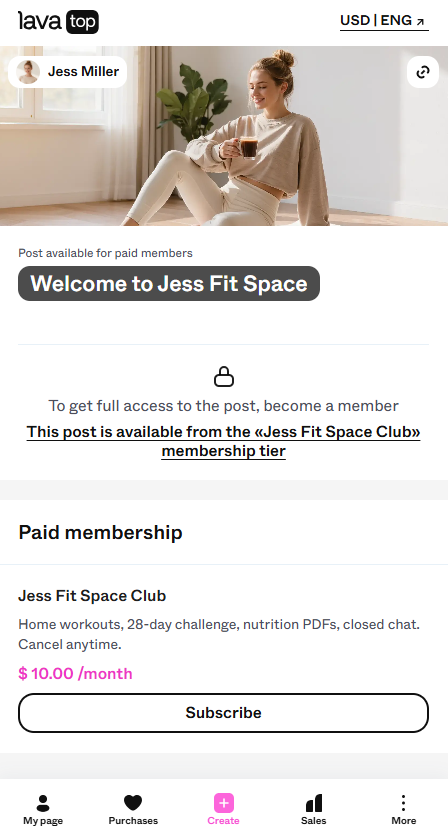Tap the pink Create plus icon

point(224,803)
